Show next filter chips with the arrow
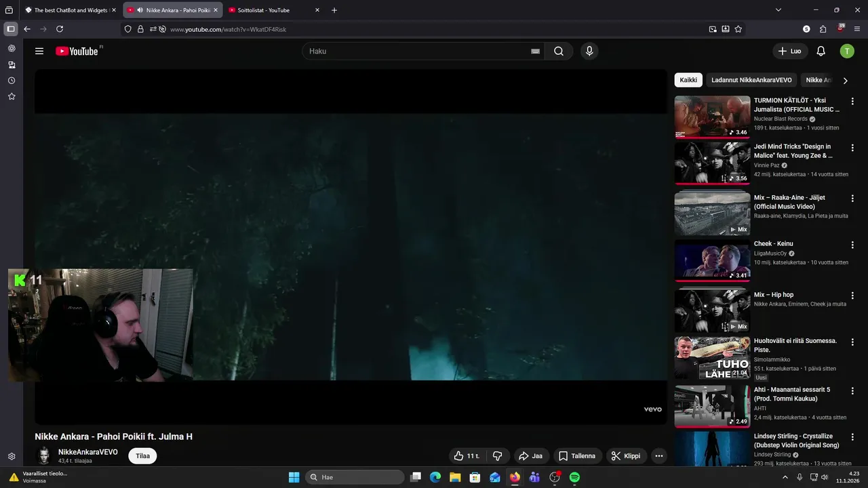This screenshot has height=488, width=868. (x=845, y=80)
